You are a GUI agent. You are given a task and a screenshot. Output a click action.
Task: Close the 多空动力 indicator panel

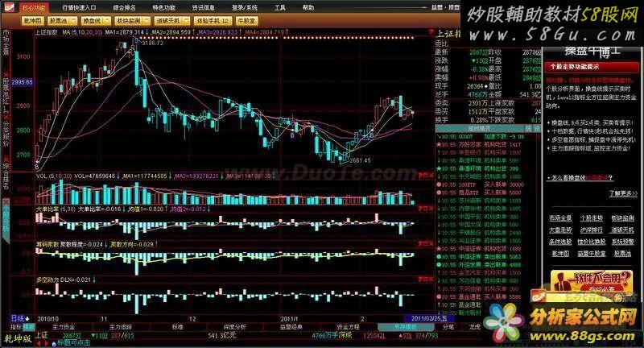(x=431, y=280)
